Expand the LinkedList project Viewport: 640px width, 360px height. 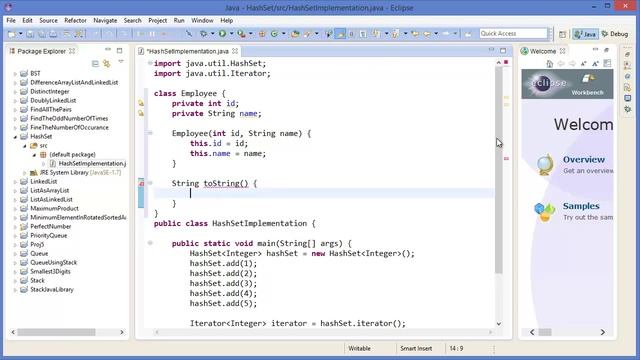coord(16,182)
